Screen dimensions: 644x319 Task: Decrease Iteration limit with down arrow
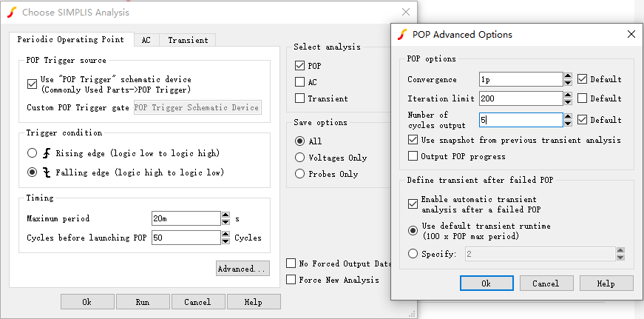568,102
